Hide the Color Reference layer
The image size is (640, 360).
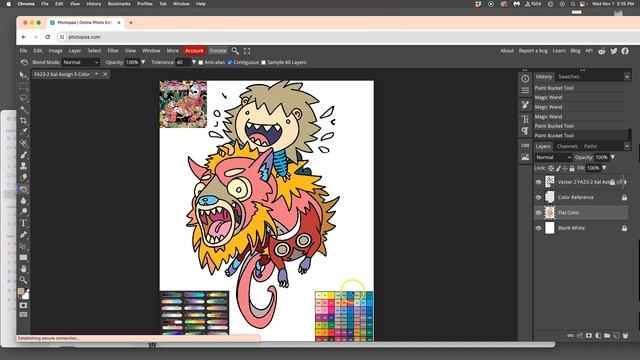(538, 198)
